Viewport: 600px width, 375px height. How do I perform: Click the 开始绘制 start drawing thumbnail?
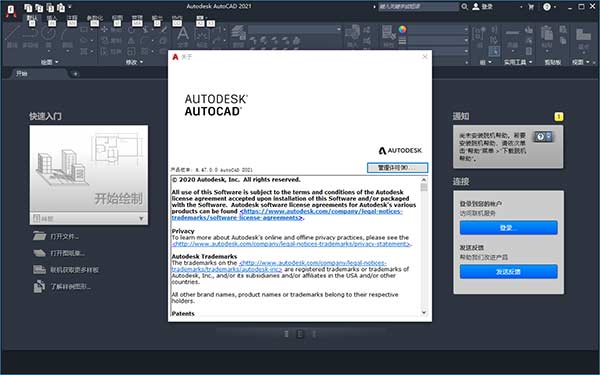(88, 168)
